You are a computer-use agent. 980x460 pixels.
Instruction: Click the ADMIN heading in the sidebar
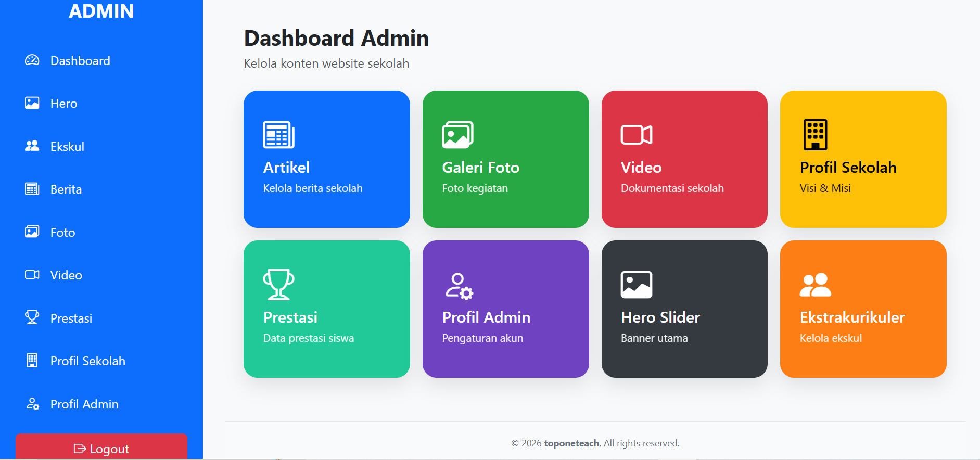click(101, 11)
